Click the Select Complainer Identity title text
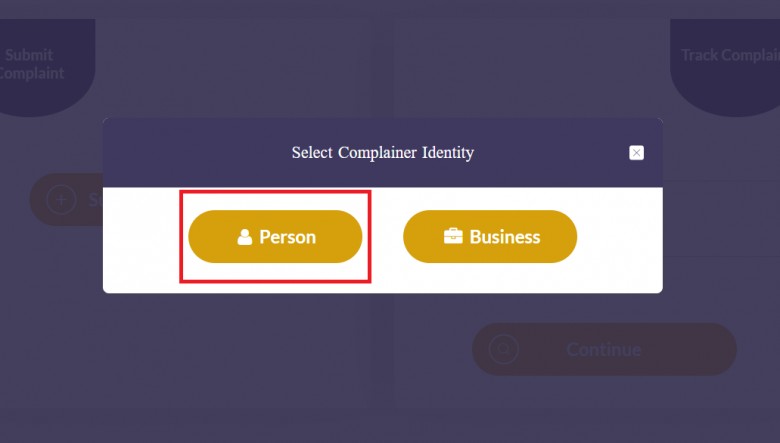The image size is (780, 443). tap(383, 153)
